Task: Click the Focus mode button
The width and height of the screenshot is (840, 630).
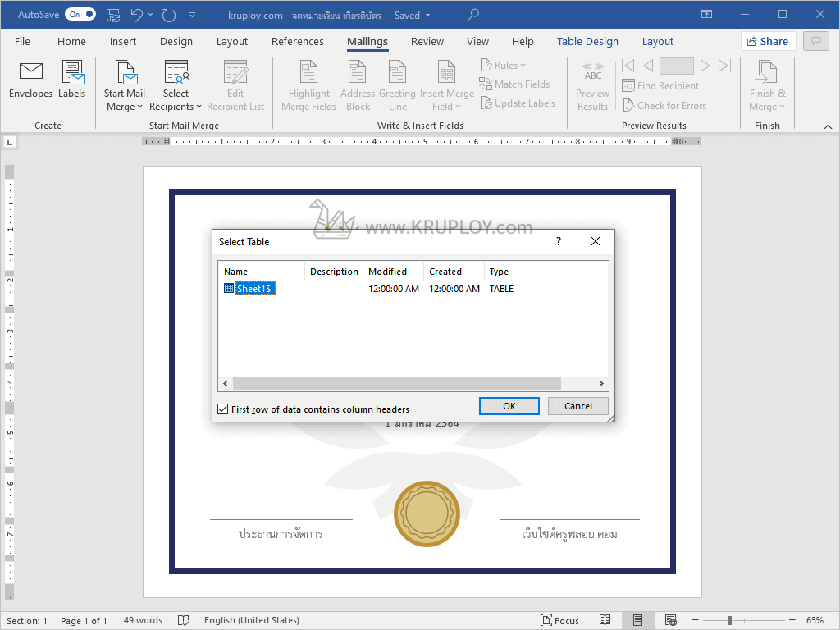Action: pos(559,620)
